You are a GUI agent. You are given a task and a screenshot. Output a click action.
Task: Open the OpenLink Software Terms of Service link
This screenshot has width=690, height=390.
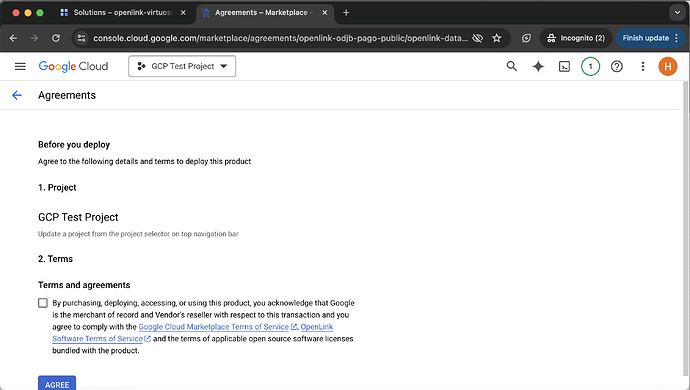coord(192,333)
